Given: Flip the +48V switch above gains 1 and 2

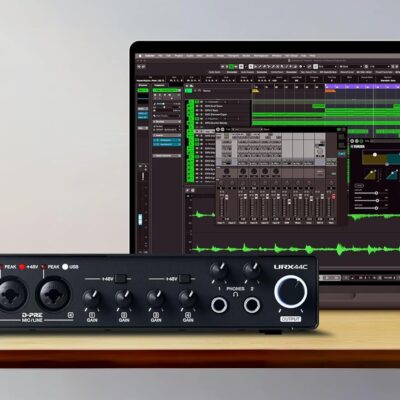Looking at the screenshot, I should point(120,279).
